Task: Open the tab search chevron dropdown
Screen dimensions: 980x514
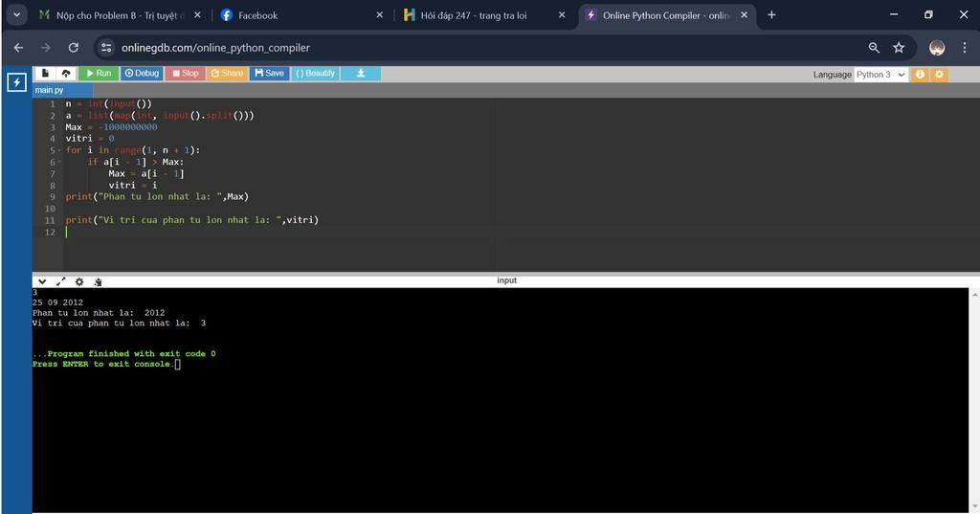Action: (x=16, y=15)
